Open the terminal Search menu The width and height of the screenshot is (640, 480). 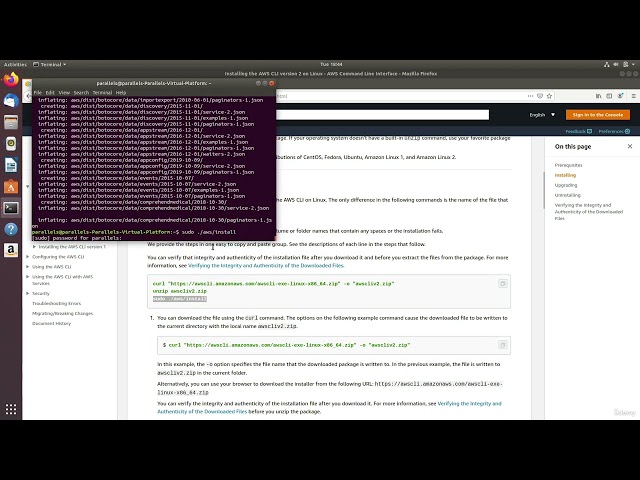[x=81, y=93]
